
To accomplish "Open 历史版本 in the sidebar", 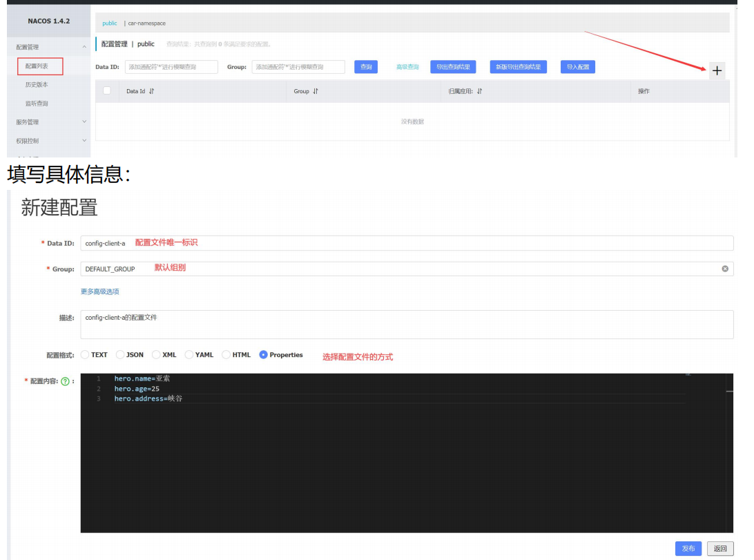I will point(37,85).
